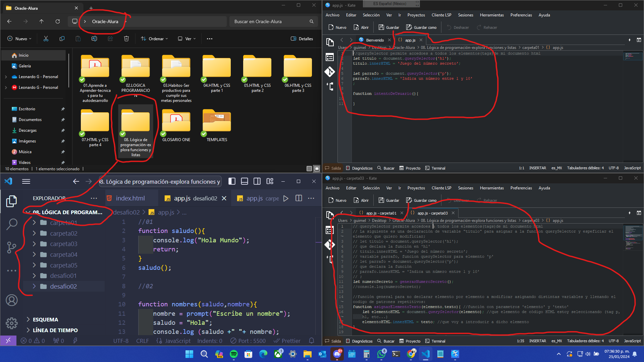Open the Sesiones menu in top Kate window
The height and width of the screenshot is (362, 644).
[466, 15]
